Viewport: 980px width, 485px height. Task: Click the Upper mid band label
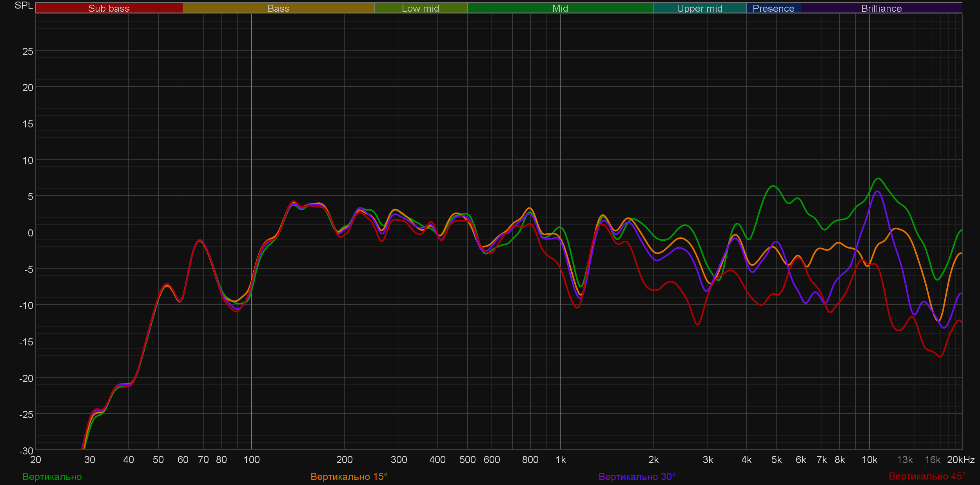[x=699, y=8]
